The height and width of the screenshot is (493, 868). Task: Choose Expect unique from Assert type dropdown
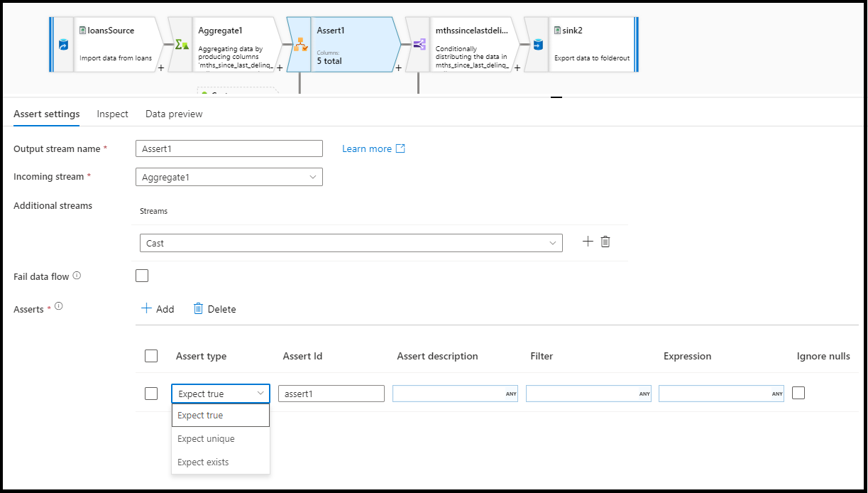(x=207, y=438)
